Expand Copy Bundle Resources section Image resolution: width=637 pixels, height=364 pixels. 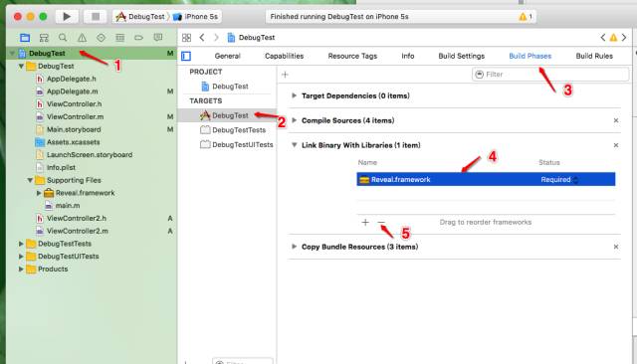pos(295,247)
